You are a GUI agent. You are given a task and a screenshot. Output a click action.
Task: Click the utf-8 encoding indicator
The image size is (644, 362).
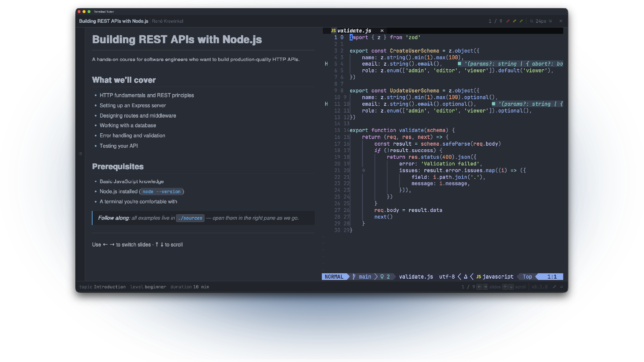[x=447, y=277]
